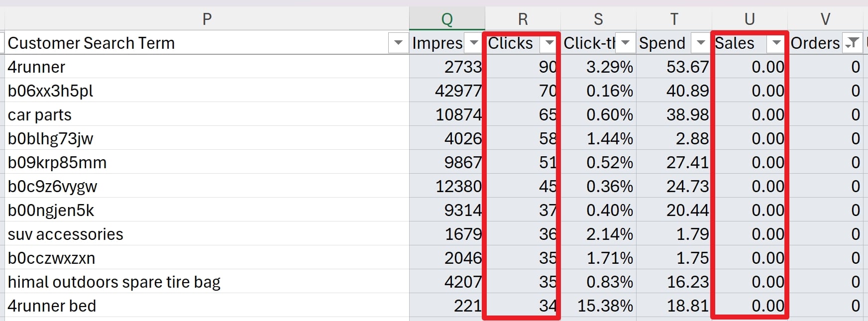Select the 'b0c9z6vygw' search term cell
The width and height of the screenshot is (868, 321).
pos(207,186)
